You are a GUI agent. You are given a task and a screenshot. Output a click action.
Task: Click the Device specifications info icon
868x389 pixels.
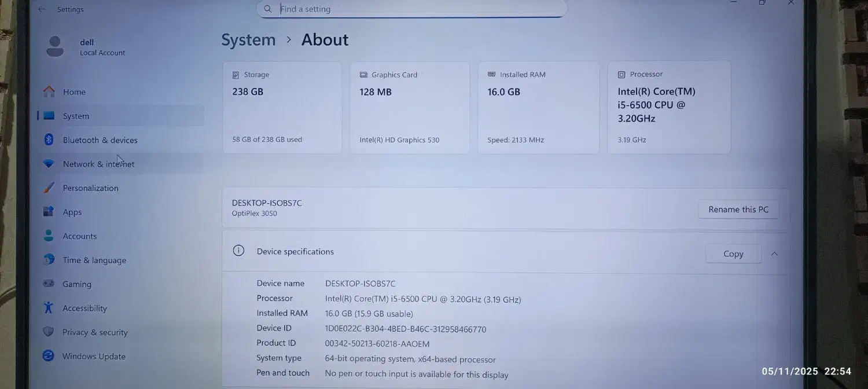[239, 251]
